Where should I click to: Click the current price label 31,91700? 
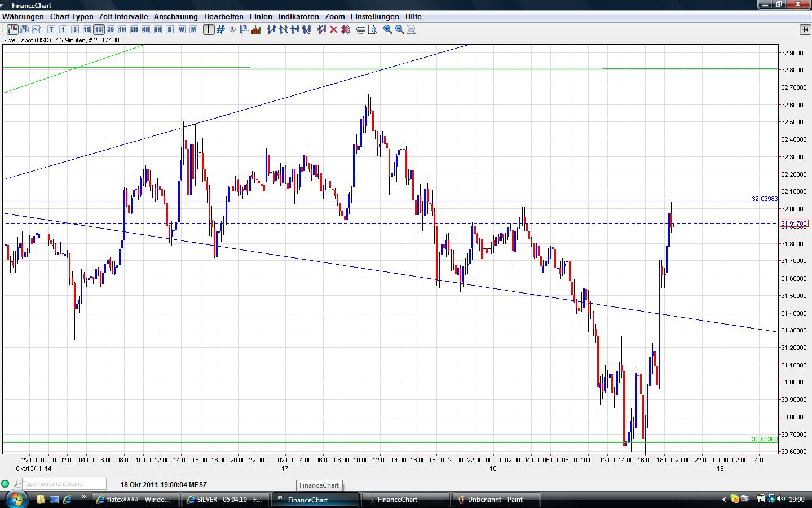[x=794, y=224]
